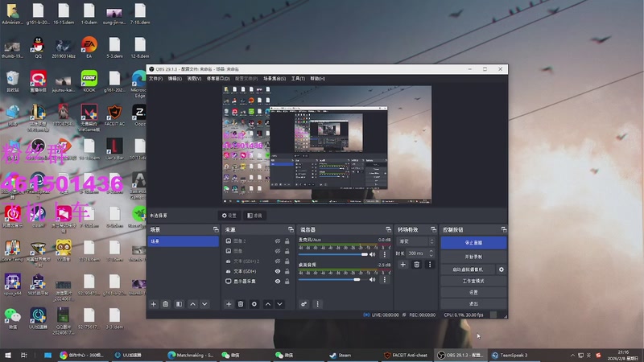Expand hidden system tray icons chevron
The width and height of the screenshot is (644, 362).
572,355
